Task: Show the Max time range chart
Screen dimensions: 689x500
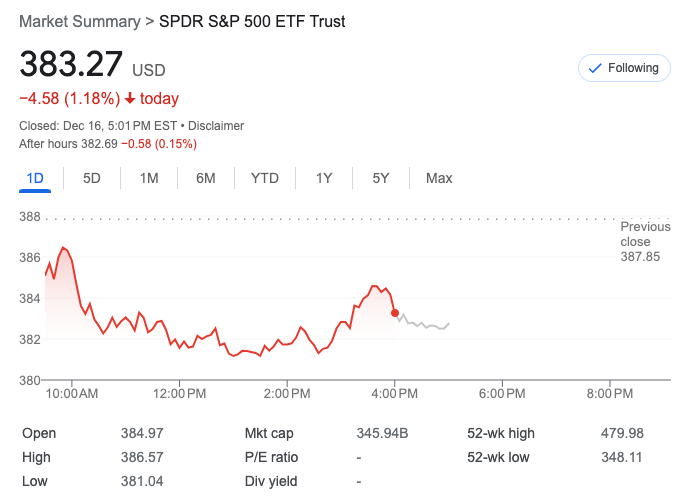Action: pos(439,179)
